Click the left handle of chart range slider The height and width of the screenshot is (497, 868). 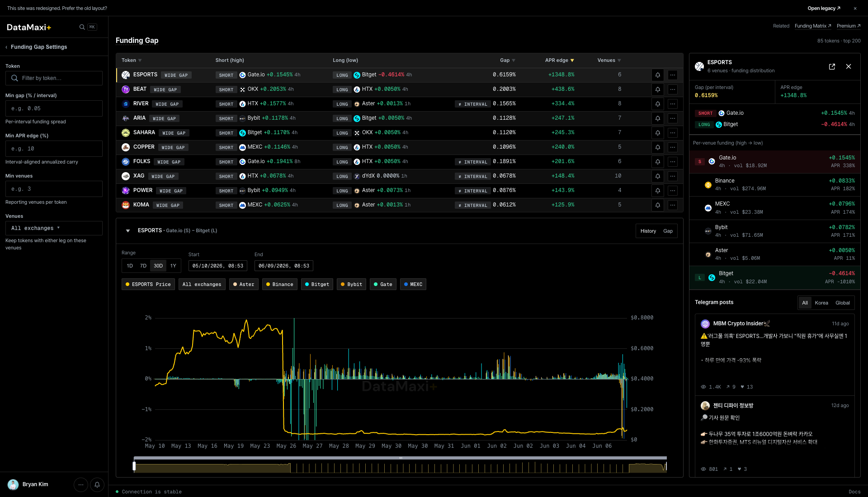134,466
